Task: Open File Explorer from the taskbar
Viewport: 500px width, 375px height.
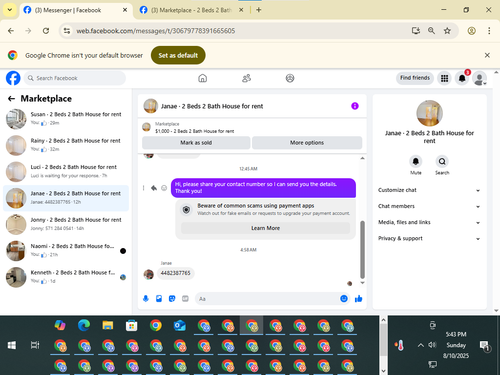Action: tap(108, 325)
